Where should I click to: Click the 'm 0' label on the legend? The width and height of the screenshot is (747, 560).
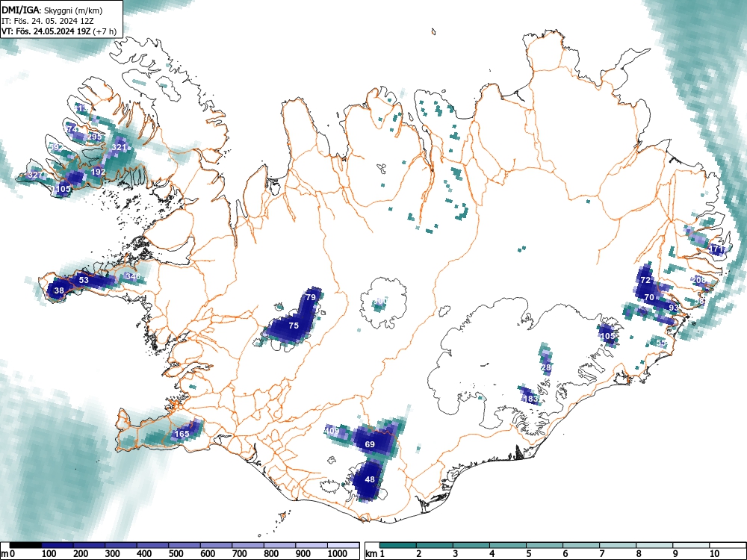click(x=8, y=554)
